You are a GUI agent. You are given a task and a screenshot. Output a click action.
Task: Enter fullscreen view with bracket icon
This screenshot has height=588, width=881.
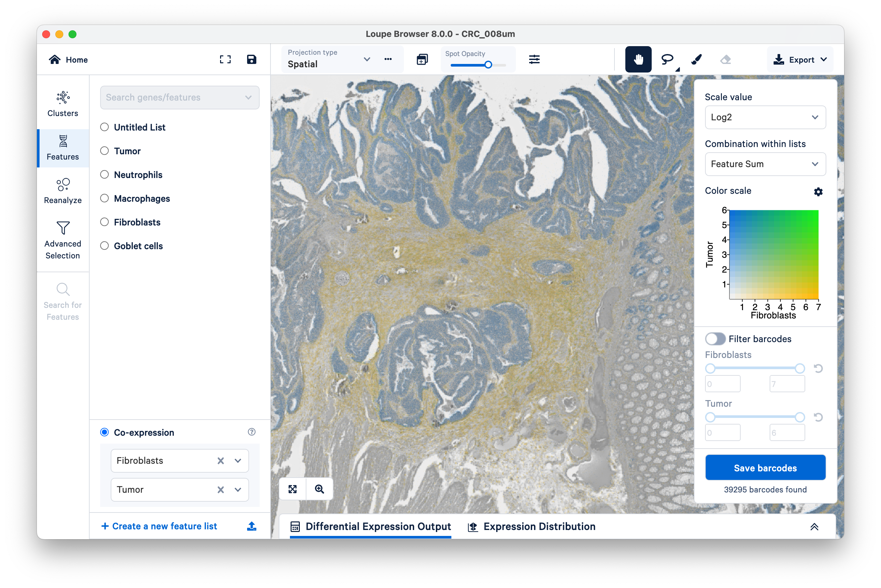[225, 59]
